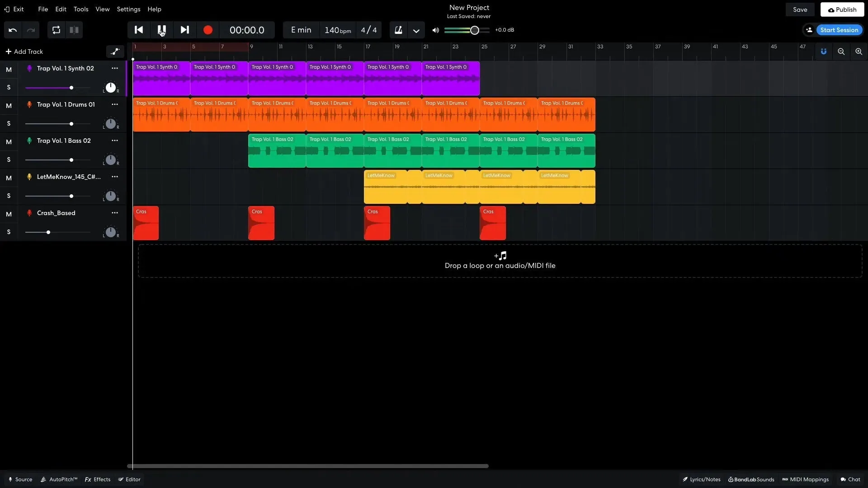Solo the Trap Vol. 1 Synth 02 track
The width and height of the screenshot is (868, 488).
(x=9, y=87)
